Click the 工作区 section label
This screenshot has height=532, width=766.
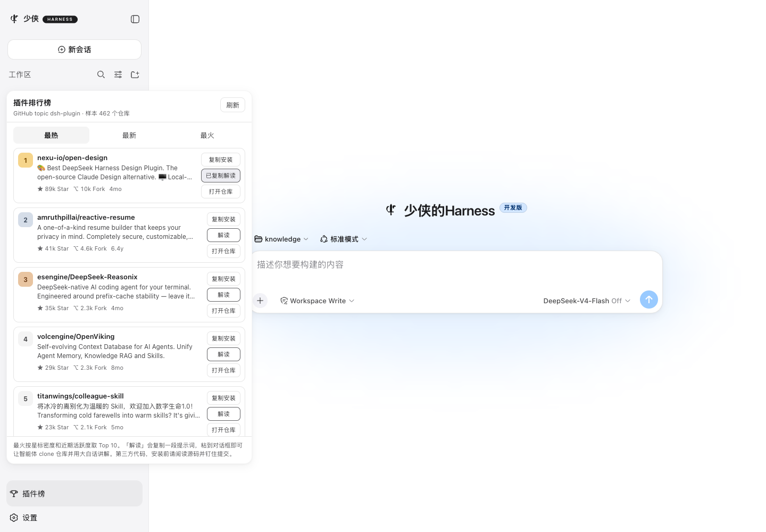tap(20, 74)
